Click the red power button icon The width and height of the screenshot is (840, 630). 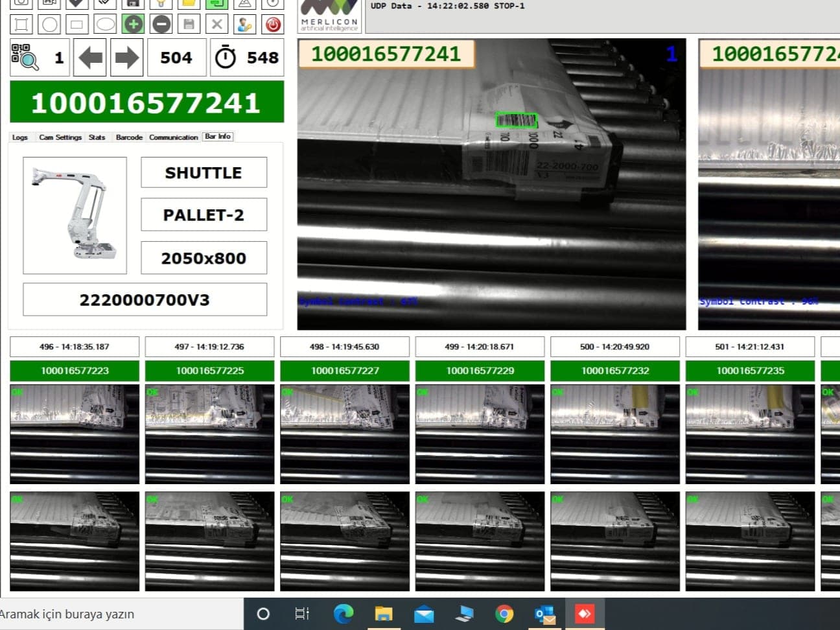point(273,25)
